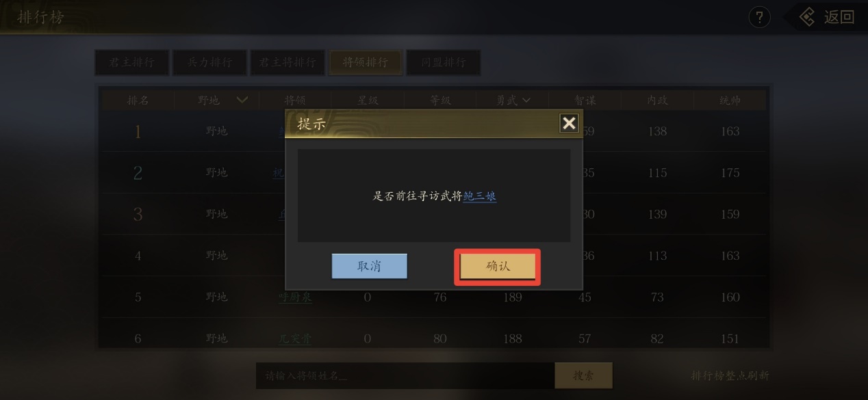Open general 兀突骨 in row 6
This screenshot has width=868, height=400.
(295, 338)
